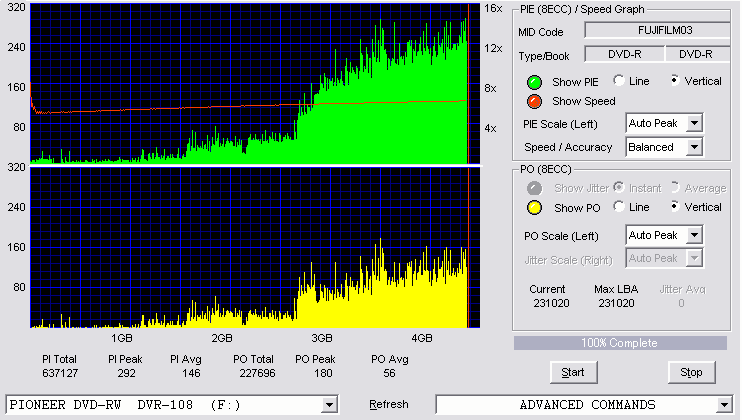The image size is (742, 420).
Task: Toggle the green Show PIE indicator
Action: 534,82
